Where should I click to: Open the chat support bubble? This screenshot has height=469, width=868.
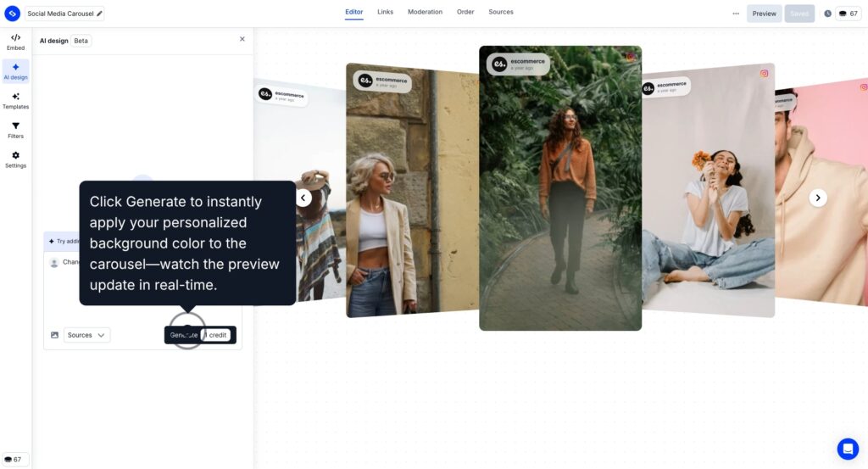tap(848, 449)
